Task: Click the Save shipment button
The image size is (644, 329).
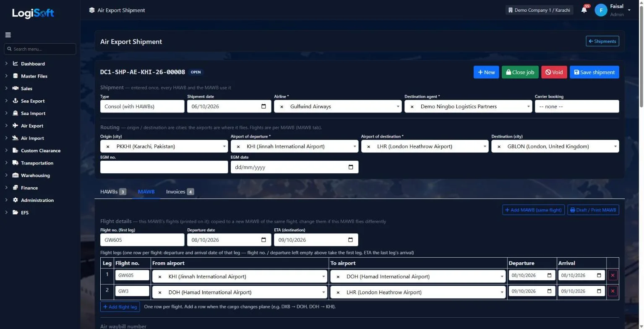Action: click(x=594, y=72)
